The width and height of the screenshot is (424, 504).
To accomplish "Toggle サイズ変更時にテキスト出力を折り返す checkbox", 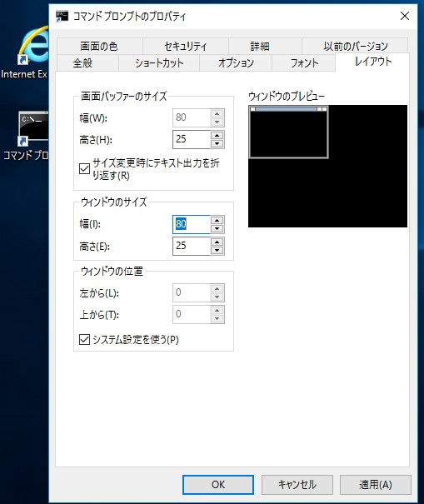I will tap(84, 169).
